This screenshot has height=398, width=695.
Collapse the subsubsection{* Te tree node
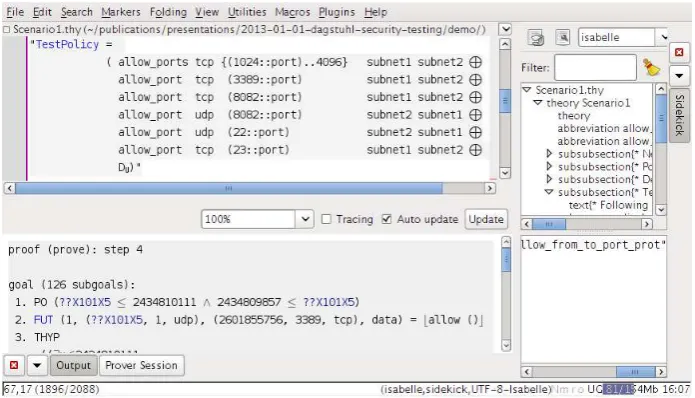click(549, 192)
